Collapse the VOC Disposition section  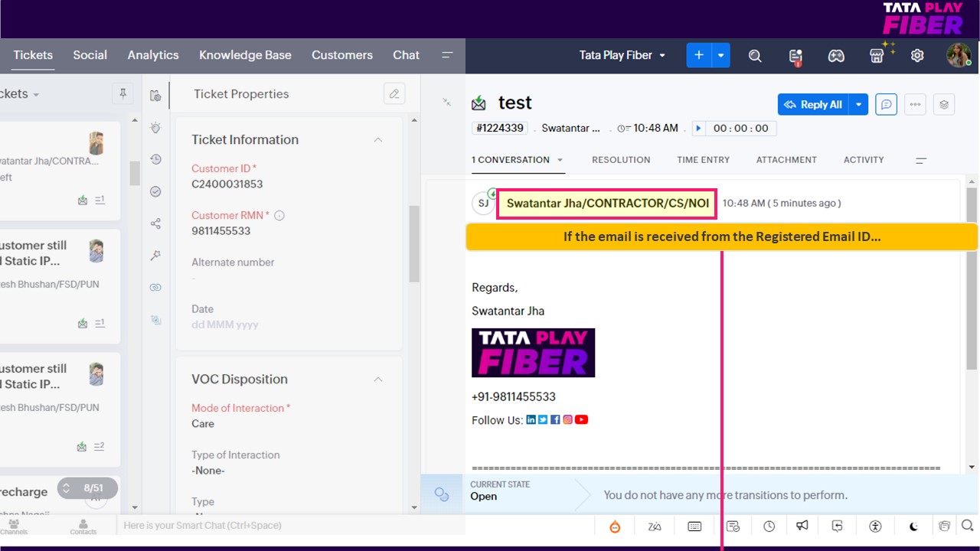[377, 380]
